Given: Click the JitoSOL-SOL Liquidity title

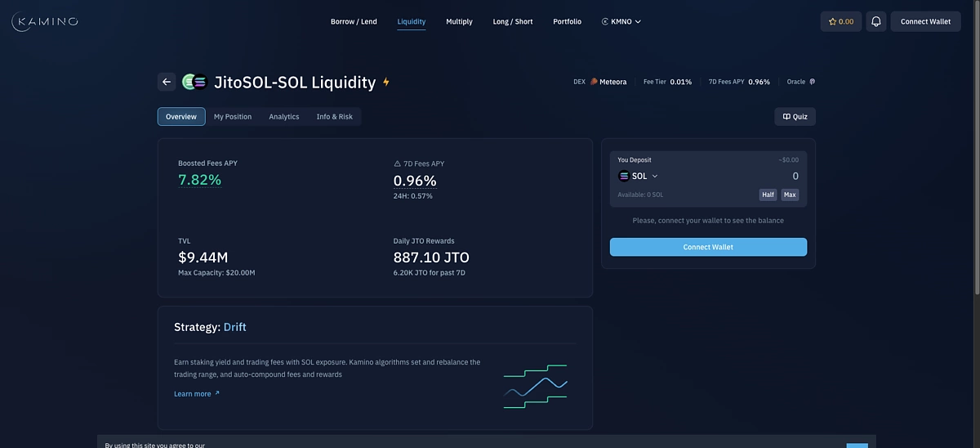Looking at the screenshot, I should pos(295,82).
